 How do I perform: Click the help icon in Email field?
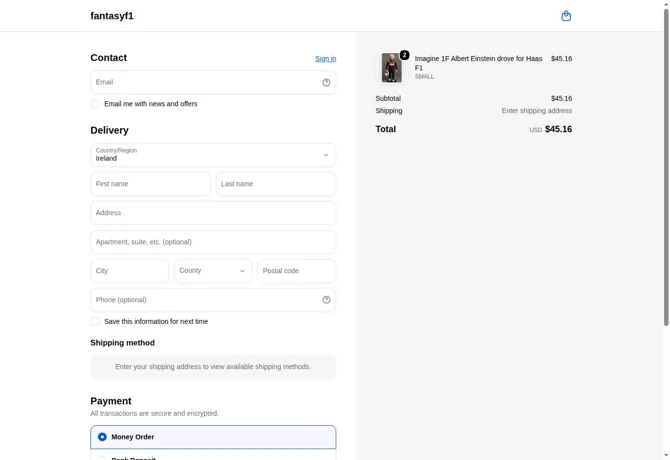326,82
